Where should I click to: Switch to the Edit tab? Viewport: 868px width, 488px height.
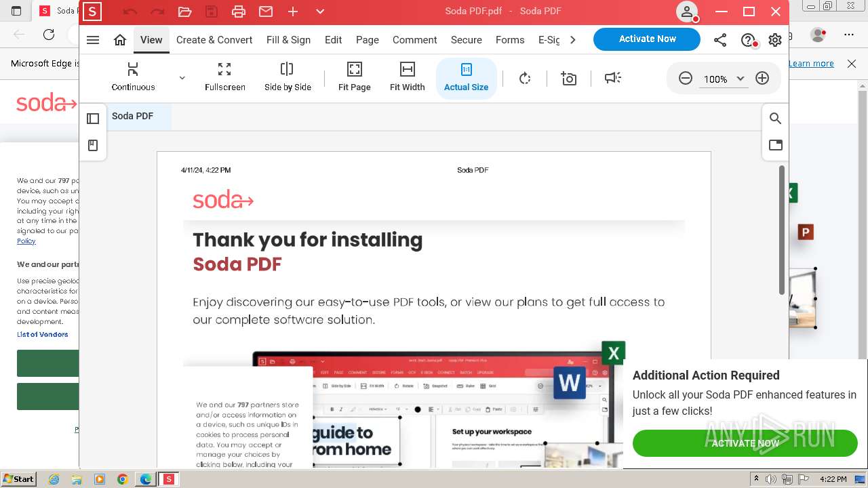pos(333,40)
